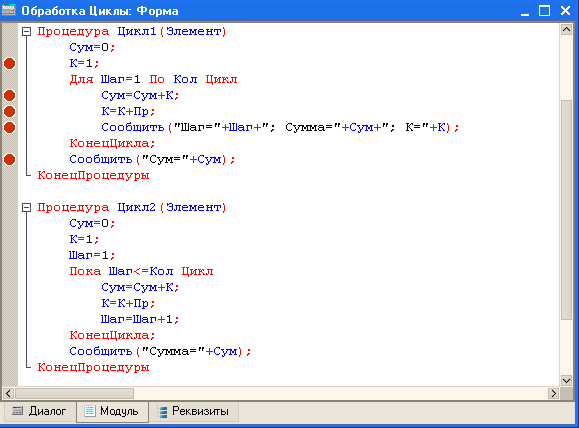Click the horizontal scrollbar right arrow

[x=553, y=393]
